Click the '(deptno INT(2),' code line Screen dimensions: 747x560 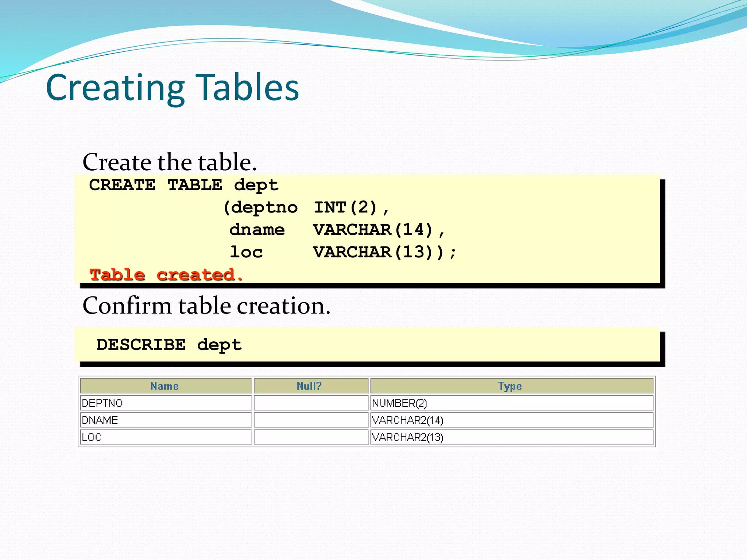pos(306,208)
